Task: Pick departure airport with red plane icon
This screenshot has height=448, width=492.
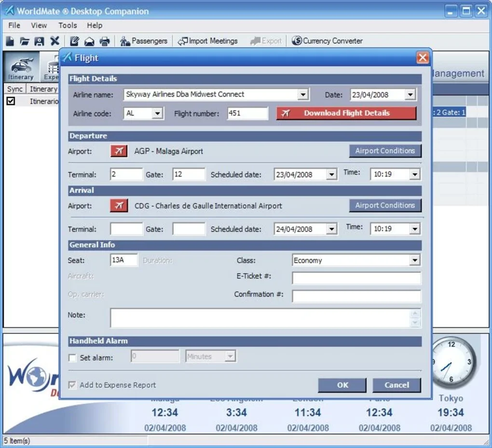Action: (x=119, y=151)
